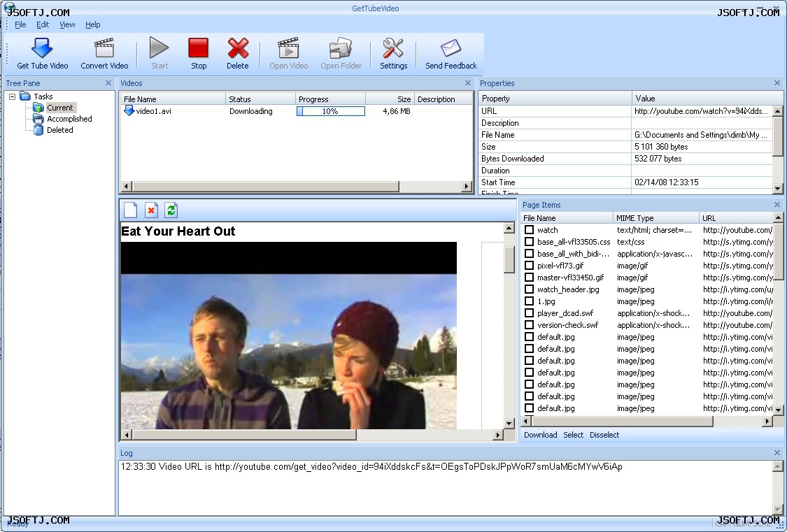Click the Size column header in Videos
The width and height of the screenshot is (787, 532).
390,99
